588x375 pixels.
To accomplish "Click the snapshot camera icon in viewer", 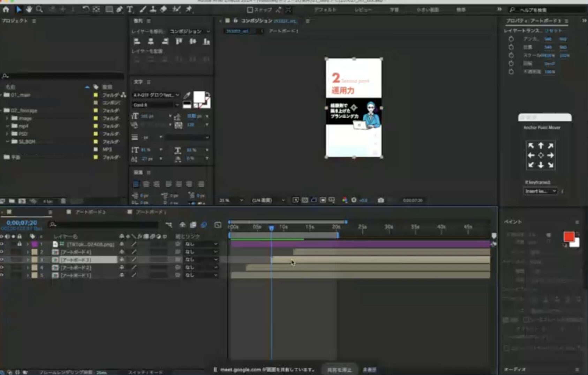I will pos(381,200).
